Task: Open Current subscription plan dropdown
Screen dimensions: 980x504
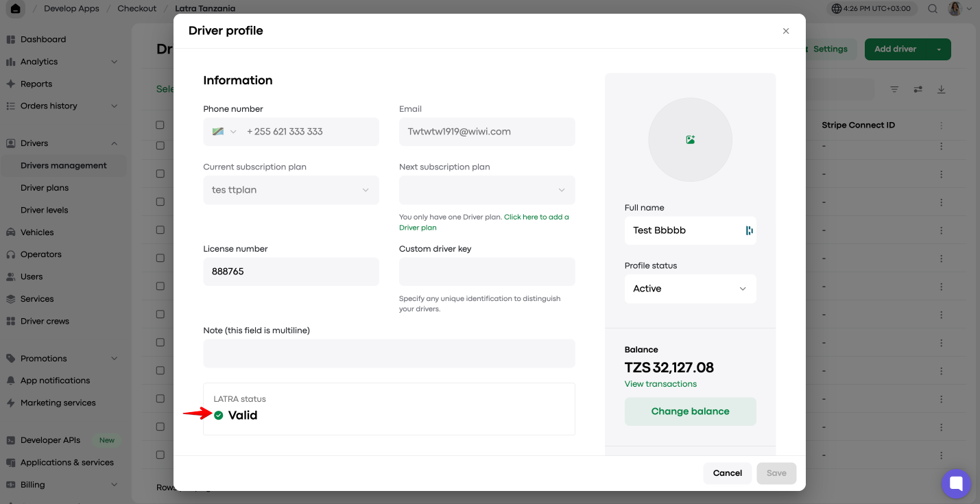Action: tap(291, 190)
